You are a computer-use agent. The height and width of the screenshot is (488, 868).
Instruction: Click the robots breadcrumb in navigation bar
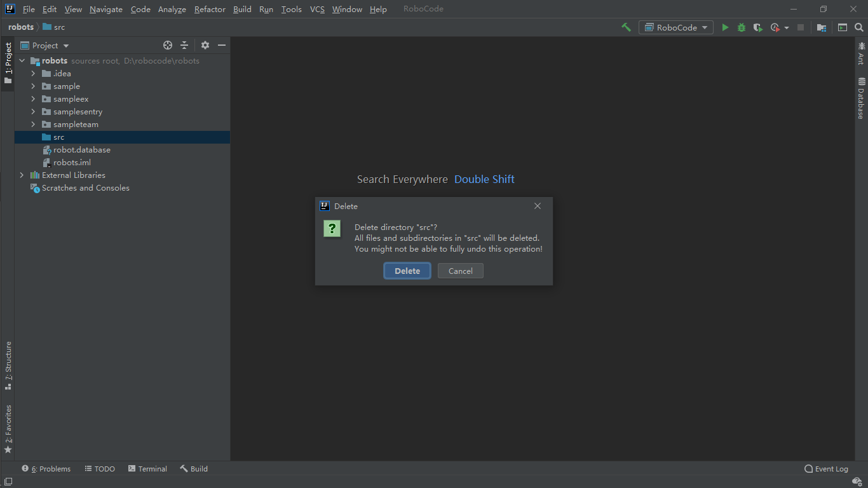[21, 27]
